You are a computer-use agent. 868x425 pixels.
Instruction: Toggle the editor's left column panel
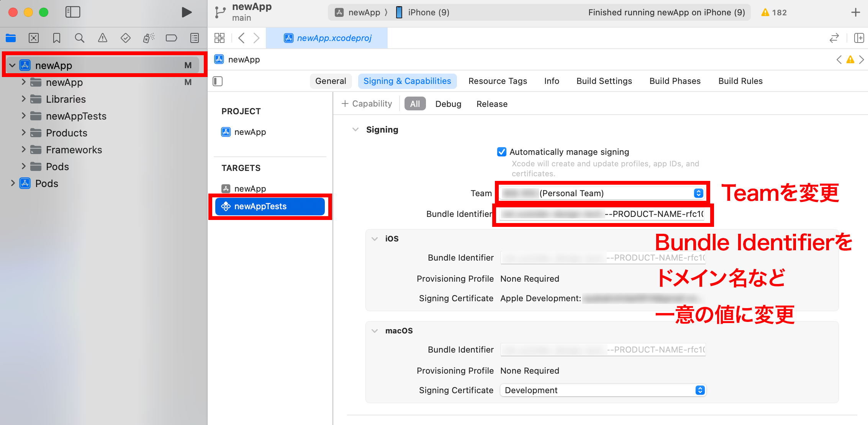(217, 81)
